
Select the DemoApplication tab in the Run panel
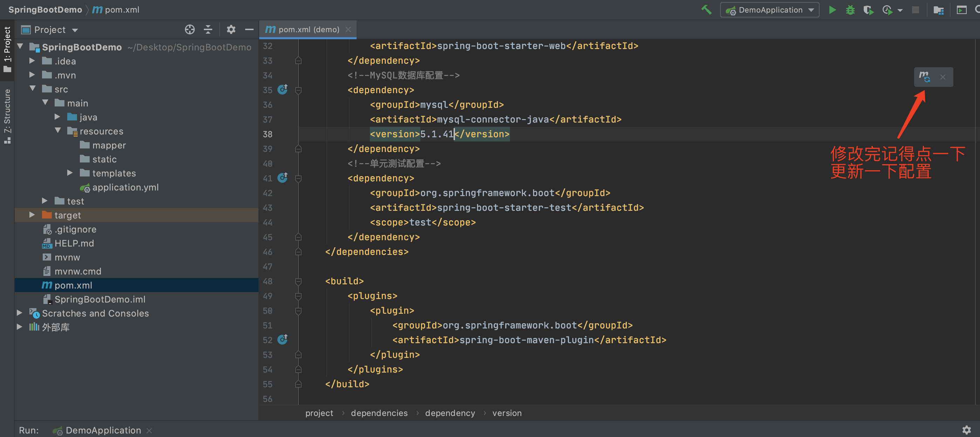[x=103, y=430]
